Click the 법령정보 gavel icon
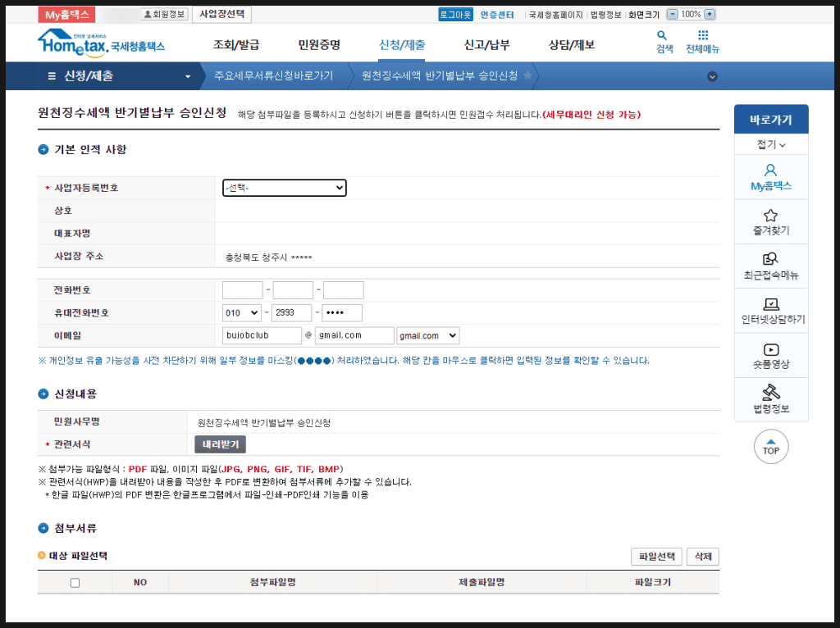Screen dimensions: 840x628 [x=770, y=393]
